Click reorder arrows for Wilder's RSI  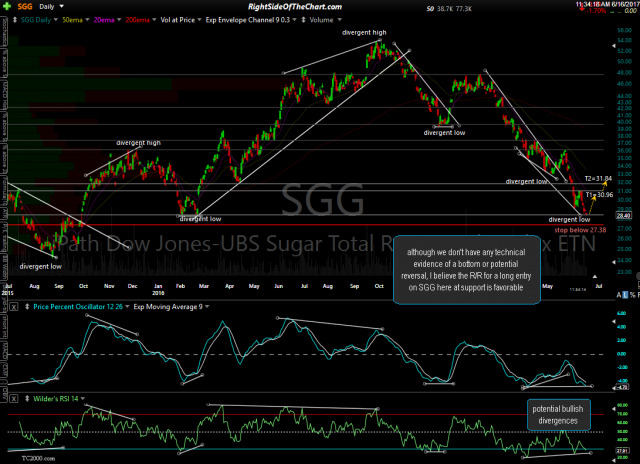tap(27, 399)
